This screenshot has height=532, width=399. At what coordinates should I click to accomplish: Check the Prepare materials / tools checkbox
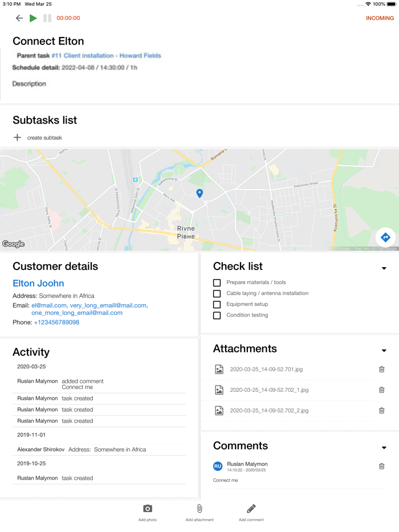click(x=217, y=282)
